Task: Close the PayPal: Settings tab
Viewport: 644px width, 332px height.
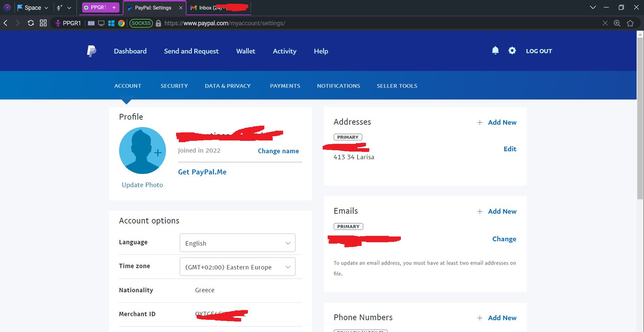Action: [x=181, y=8]
